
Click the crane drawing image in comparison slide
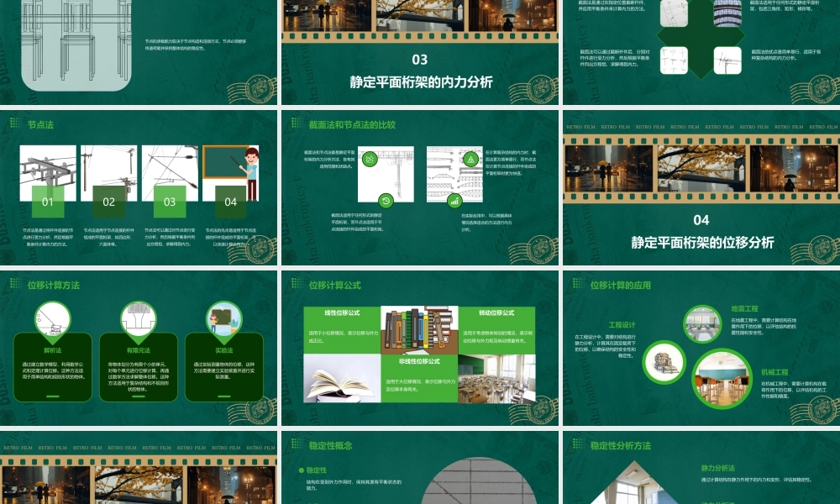coord(386,174)
